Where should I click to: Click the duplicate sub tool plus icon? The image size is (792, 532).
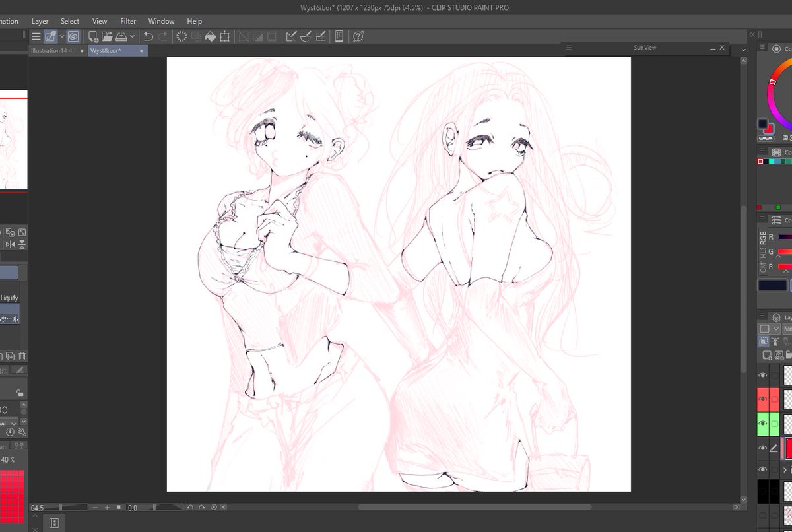click(10, 356)
